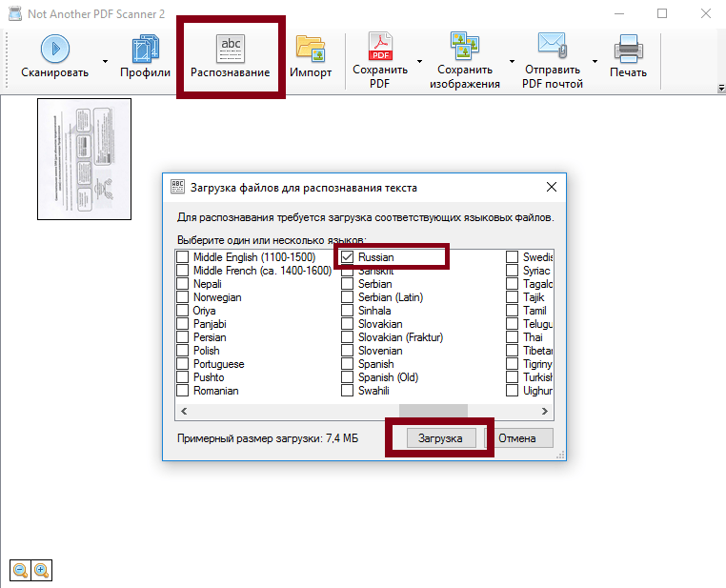Check the Swahili checkbox
This screenshot has width=726, height=588.
347,391
